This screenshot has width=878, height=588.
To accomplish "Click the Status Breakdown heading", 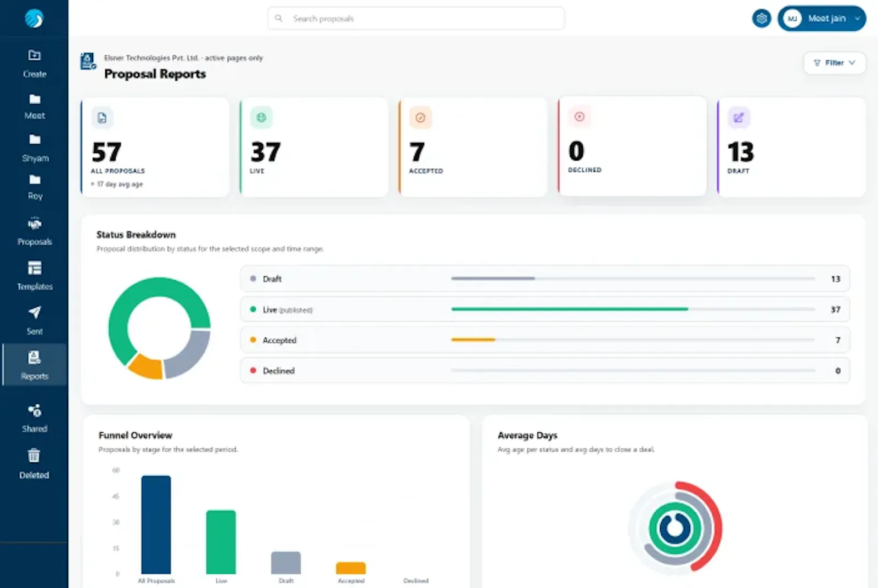I will pos(136,235).
